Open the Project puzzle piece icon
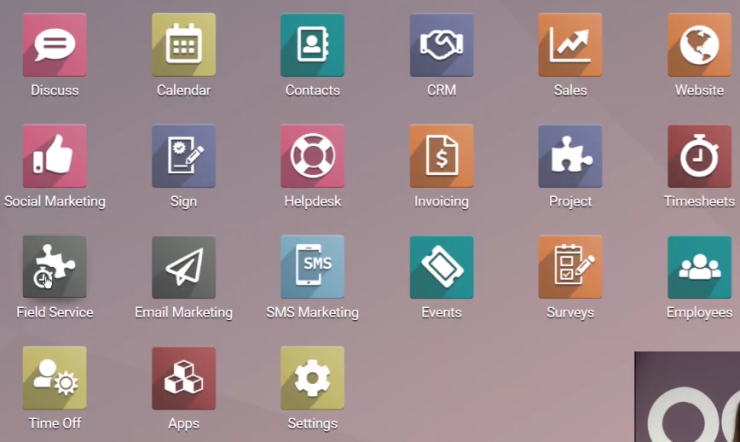The image size is (740, 442). point(570,156)
